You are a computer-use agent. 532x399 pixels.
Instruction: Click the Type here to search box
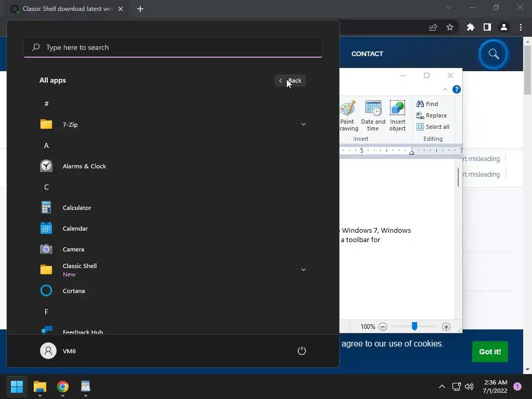[x=173, y=47]
